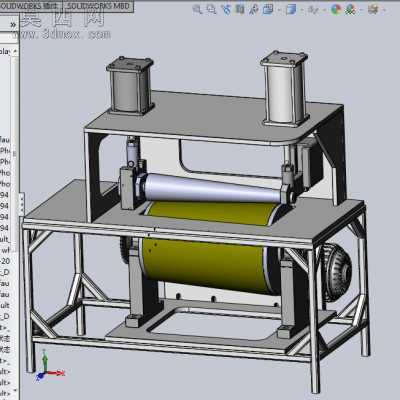Viewport: 400px width, 400px height.
Task: Restore the Previous View
Action: pos(226,10)
